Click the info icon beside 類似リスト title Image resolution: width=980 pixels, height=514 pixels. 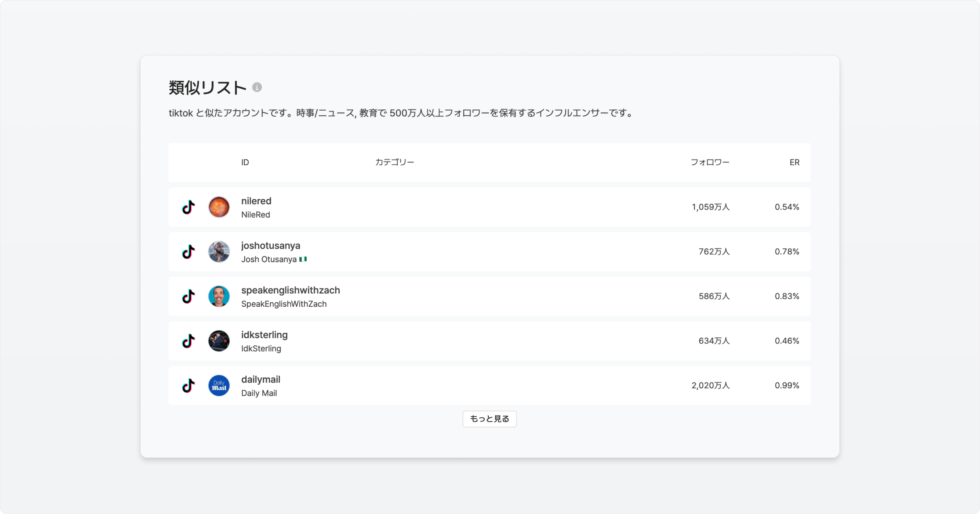tap(257, 87)
